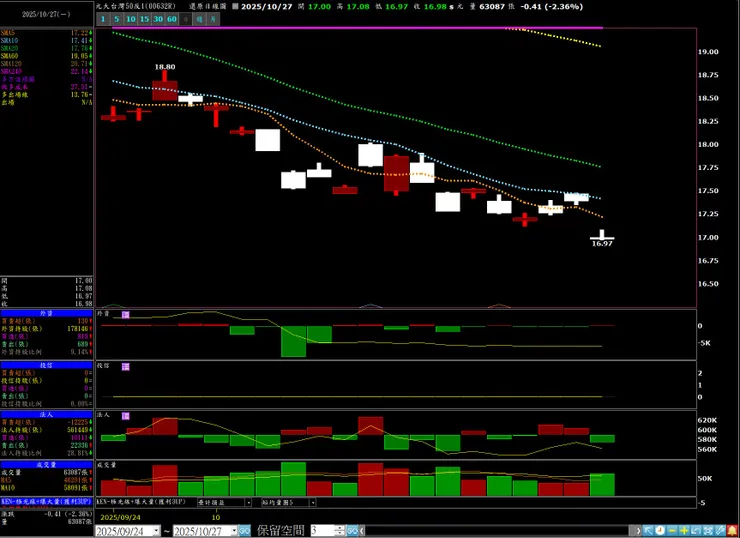Select the 投信 panel header

[x=46, y=365]
